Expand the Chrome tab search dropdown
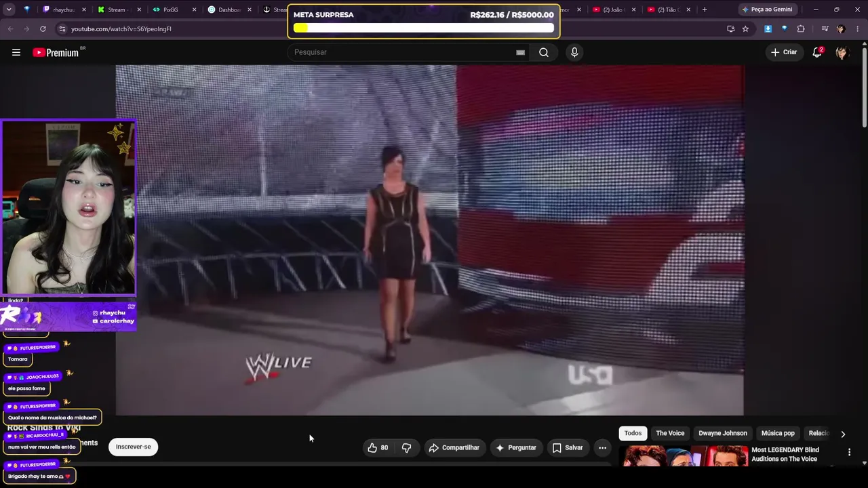This screenshot has height=488, width=868. tap(8, 9)
